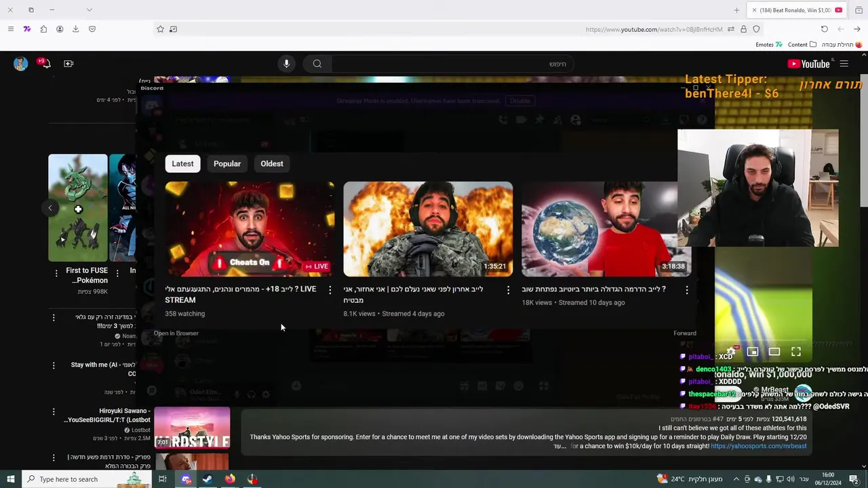This screenshot has width=868, height=488.
Task: Select the Oldest sort chip
Action: 272,163
